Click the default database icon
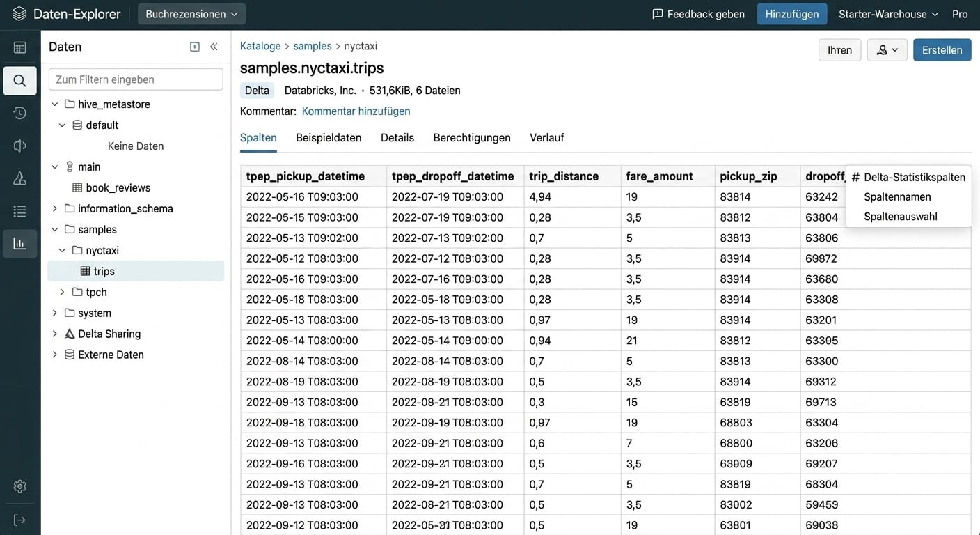This screenshot has width=980, height=535. 77,125
